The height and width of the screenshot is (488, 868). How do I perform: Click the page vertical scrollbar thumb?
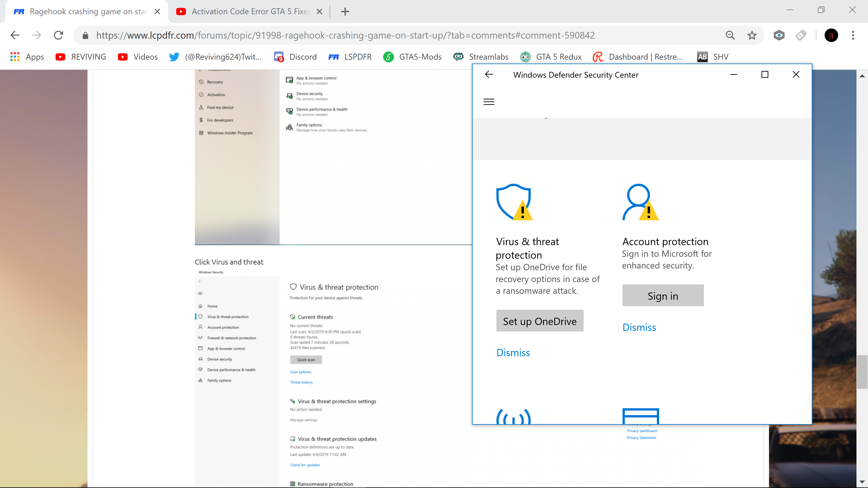coord(862,371)
